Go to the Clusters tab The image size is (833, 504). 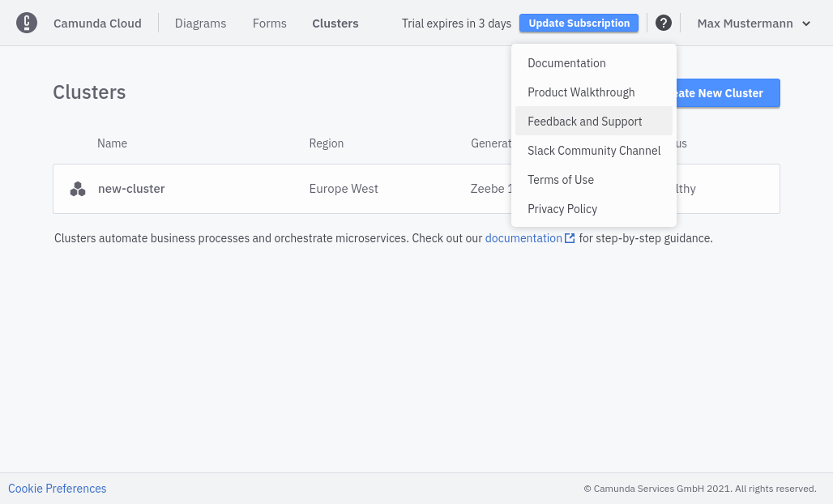click(335, 23)
